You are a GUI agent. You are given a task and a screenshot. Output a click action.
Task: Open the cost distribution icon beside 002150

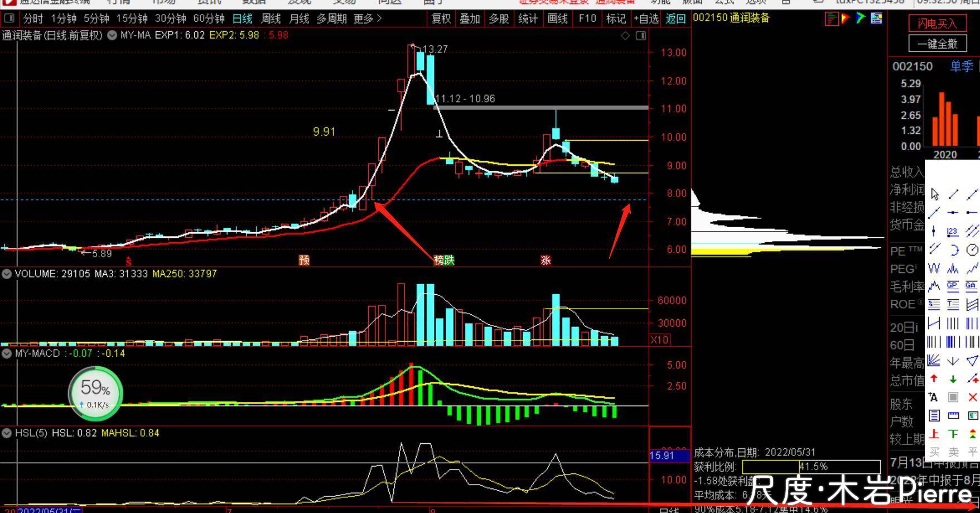[831, 18]
